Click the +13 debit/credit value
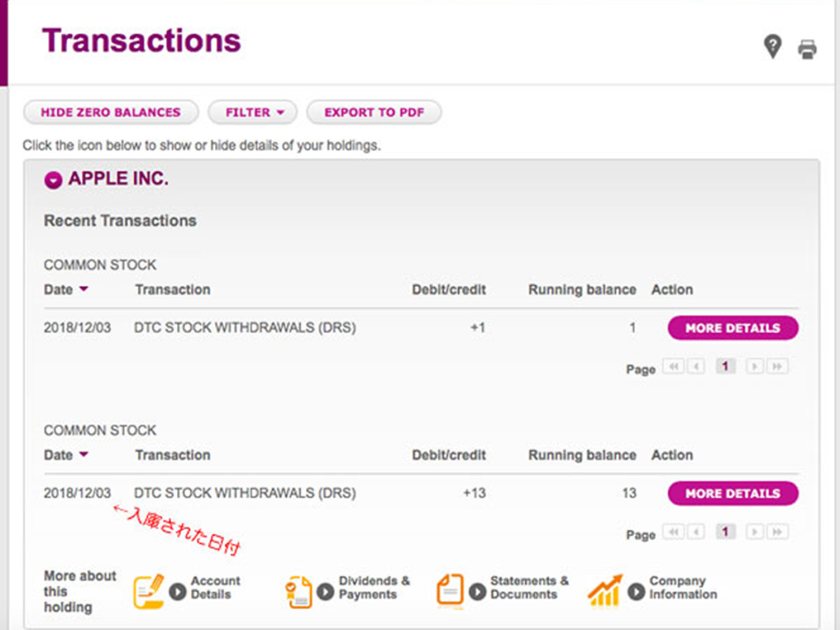Viewport: 840px width, 630px height. pyautogui.click(x=475, y=493)
